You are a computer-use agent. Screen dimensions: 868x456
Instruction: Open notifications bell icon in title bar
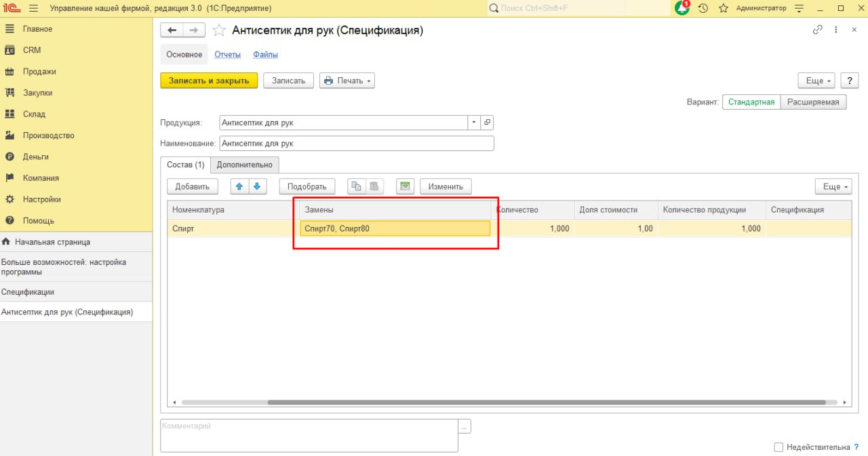682,8
